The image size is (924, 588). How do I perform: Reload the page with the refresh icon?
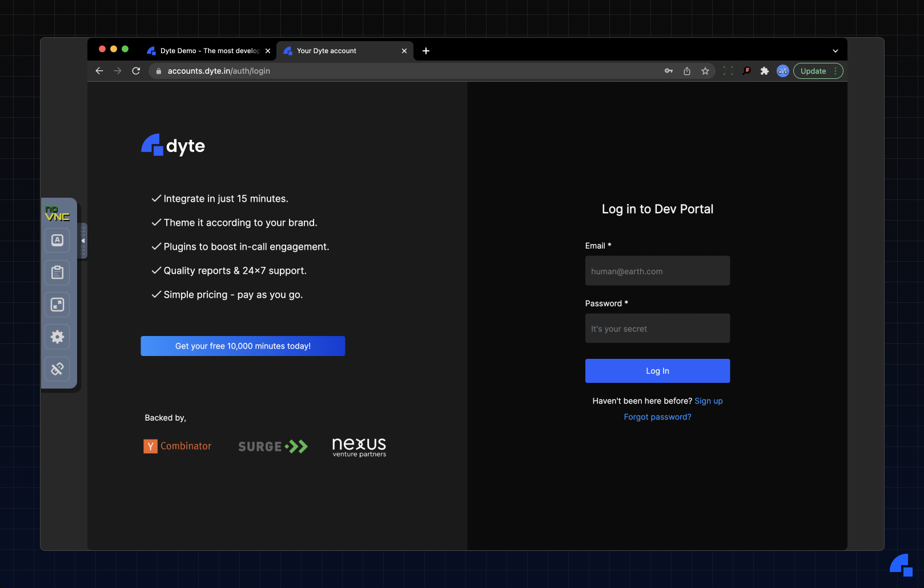pos(136,71)
